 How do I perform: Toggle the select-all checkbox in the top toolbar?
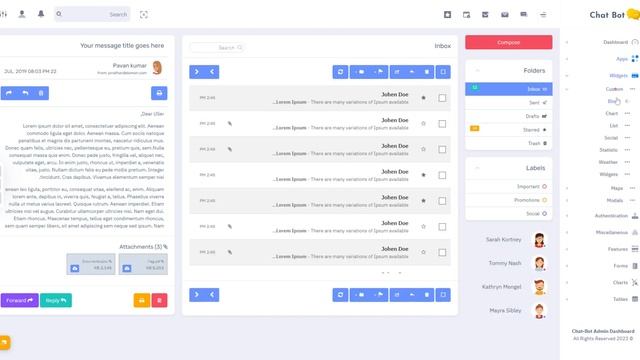pos(443,72)
